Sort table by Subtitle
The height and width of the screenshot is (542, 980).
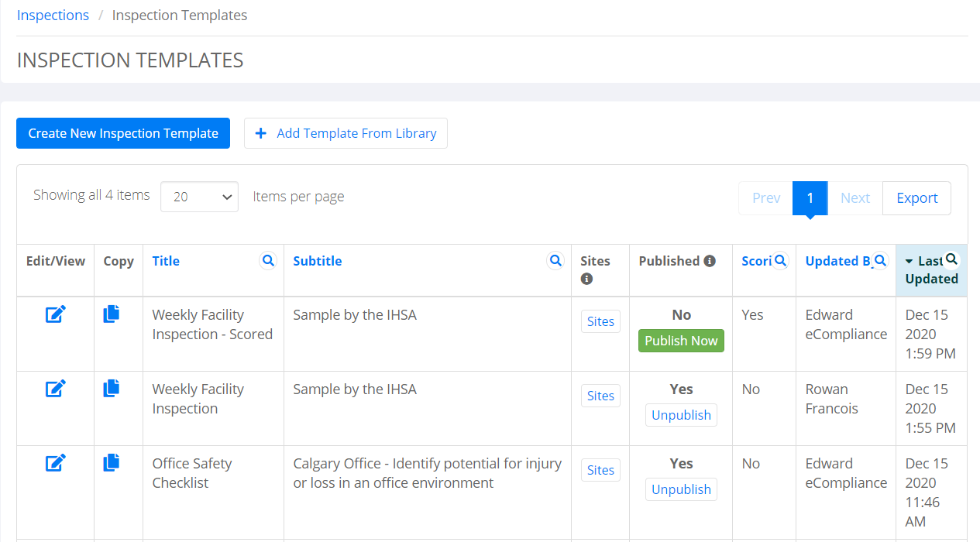pyautogui.click(x=317, y=261)
